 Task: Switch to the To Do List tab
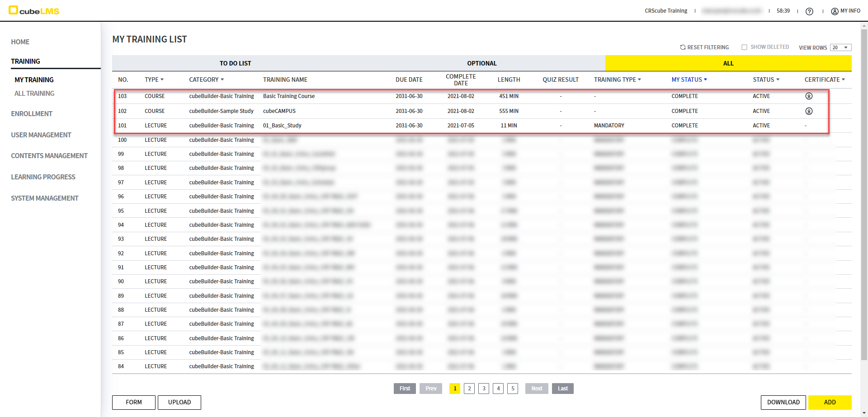tap(235, 63)
